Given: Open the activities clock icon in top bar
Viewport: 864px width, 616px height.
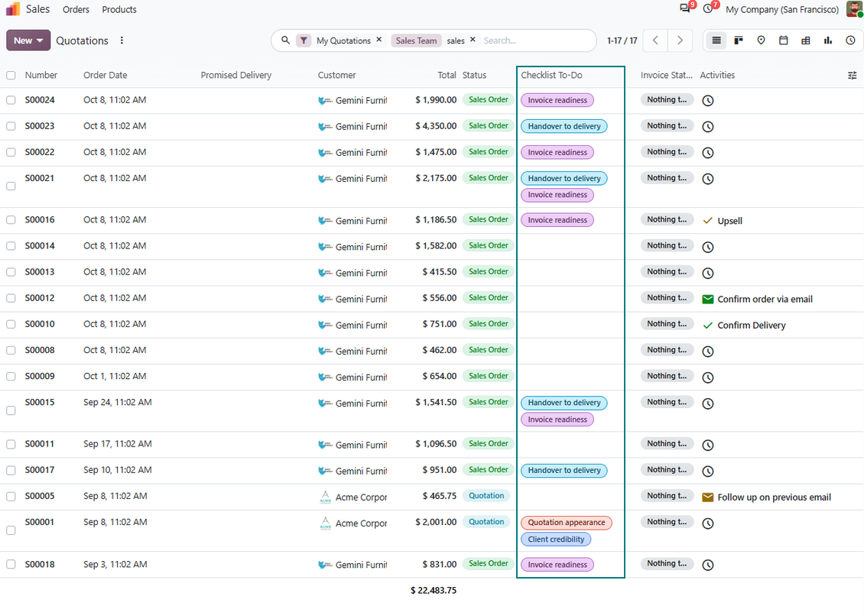Looking at the screenshot, I should click(x=708, y=9).
